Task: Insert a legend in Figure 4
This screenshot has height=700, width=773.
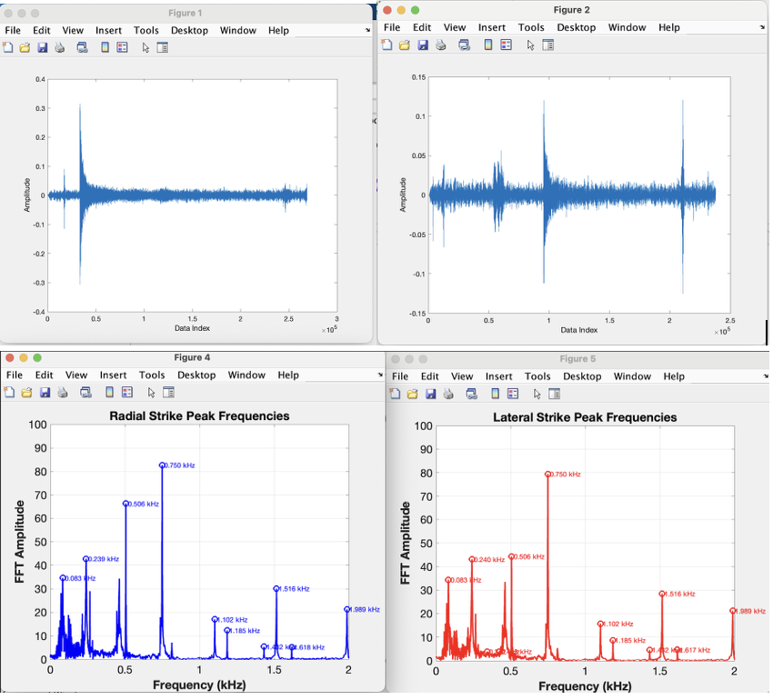Action: (126, 393)
